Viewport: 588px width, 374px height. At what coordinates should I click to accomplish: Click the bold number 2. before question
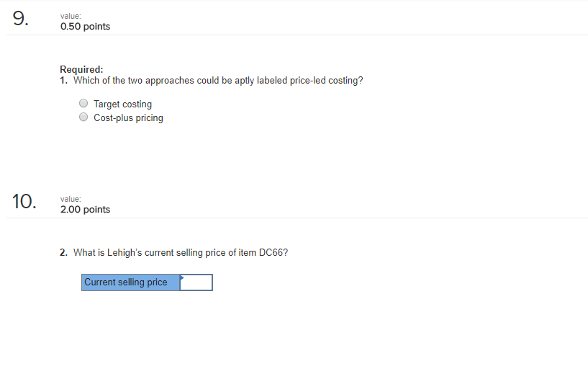(64, 253)
